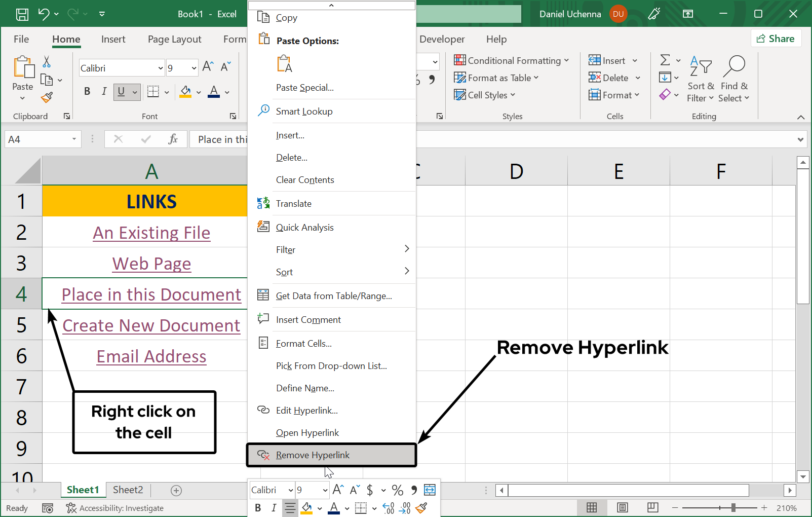Toggle Bold in the ribbon Font group
This screenshot has width=812, height=517.
(x=87, y=92)
